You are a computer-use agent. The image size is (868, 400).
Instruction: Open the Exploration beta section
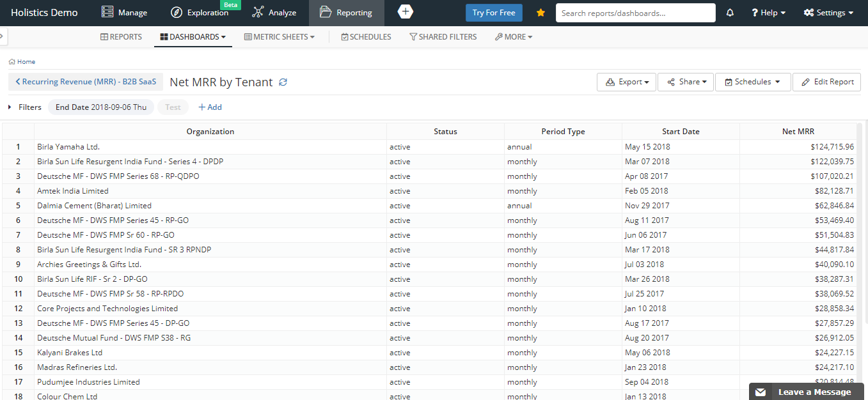coord(200,13)
